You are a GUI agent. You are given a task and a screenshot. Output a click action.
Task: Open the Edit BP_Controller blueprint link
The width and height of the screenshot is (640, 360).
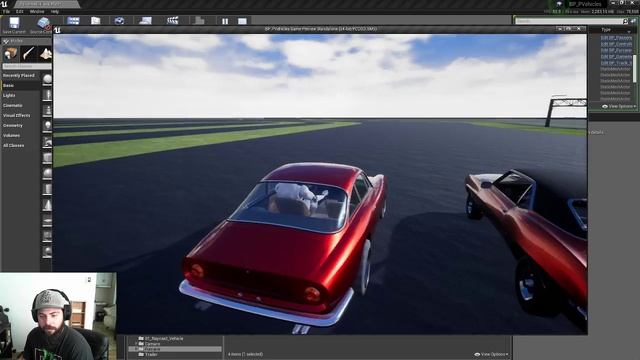(x=616, y=44)
